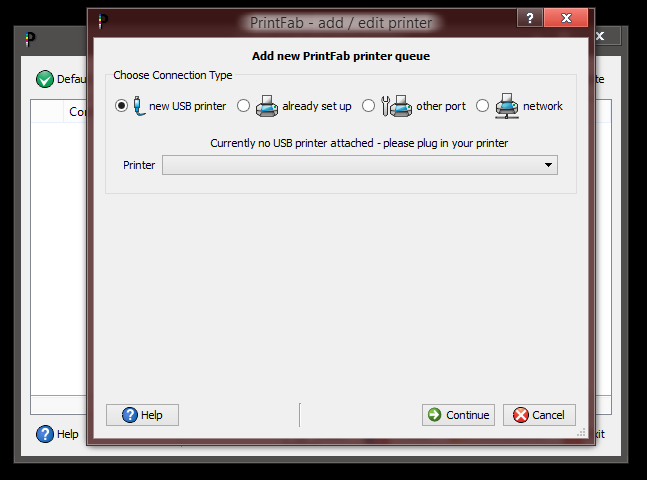The width and height of the screenshot is (647, 480).
Task: Click the wrench printer icon for other port
Action: point(396,106)
